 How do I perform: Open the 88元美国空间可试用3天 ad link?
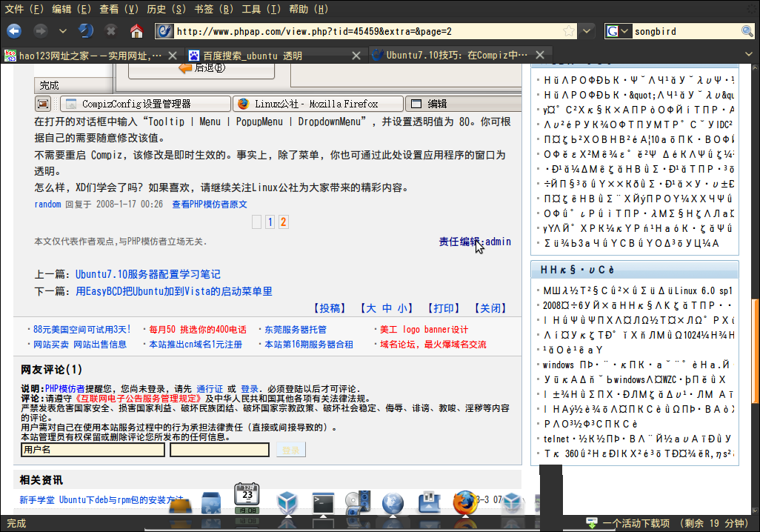tap(82, 330)
